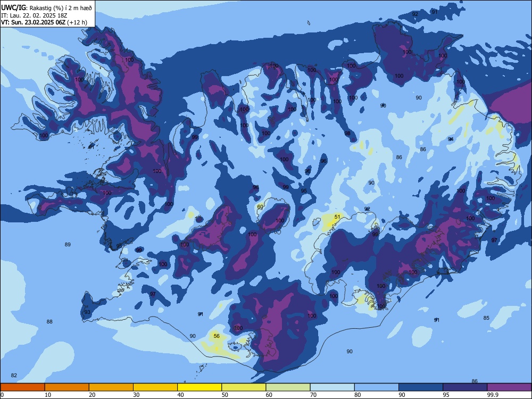Screen dimensions: 532x399
Task: Click the color-scale tick label 50
Action: (x=225, y=395)
